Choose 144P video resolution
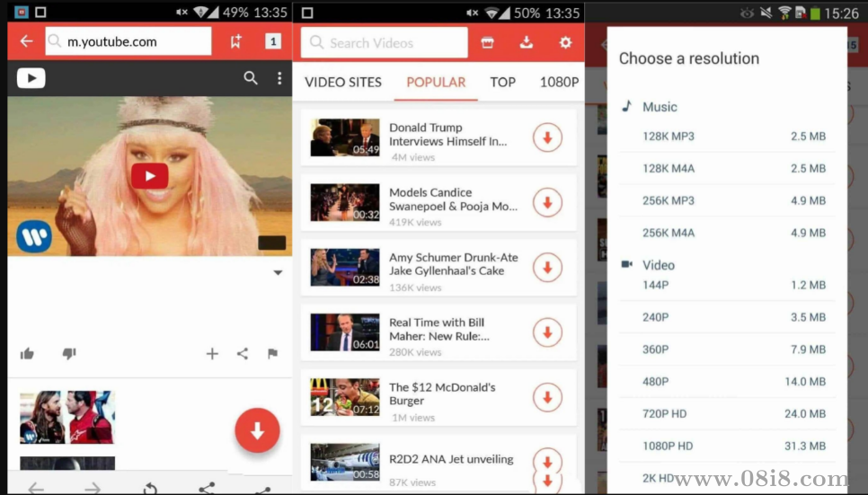This screenshot has height=495, width=868. click(727, 285)
